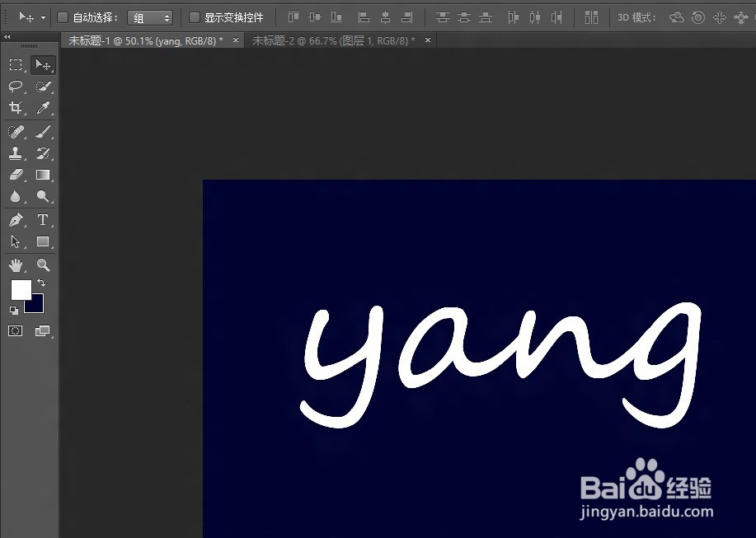Align top edges of layers

coord(293,18)
